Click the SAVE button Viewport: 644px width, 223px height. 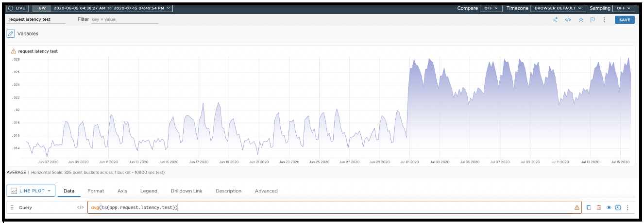pos(625,20)
